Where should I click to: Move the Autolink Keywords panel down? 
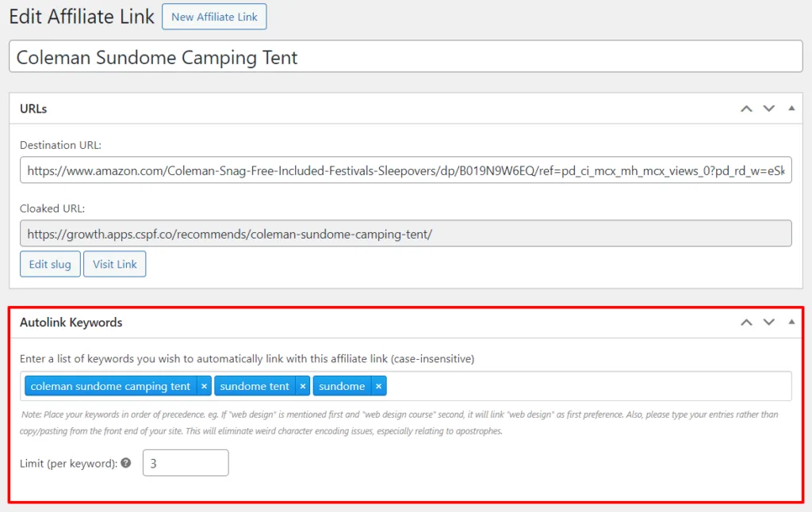click(x=768, y=322)
